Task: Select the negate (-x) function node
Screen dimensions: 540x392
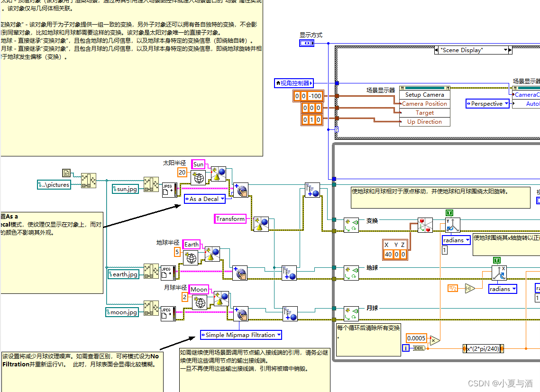Action: click(468, 288)
